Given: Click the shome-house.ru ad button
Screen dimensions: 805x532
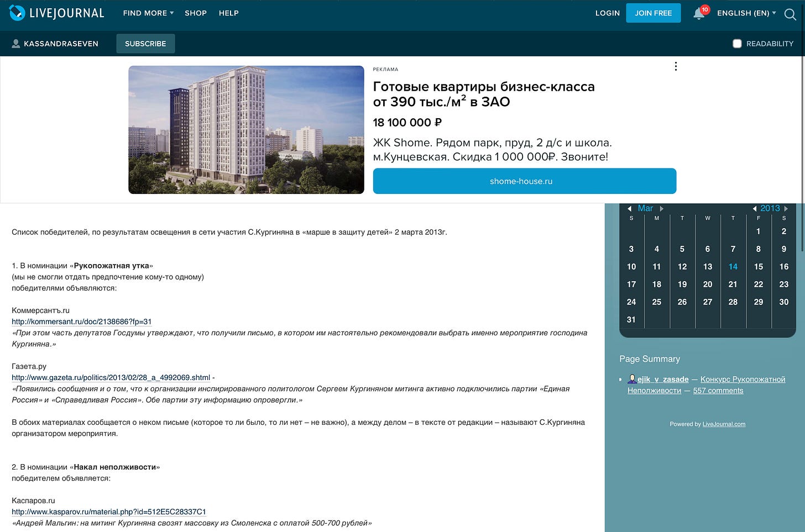Looking at the screenshot, I should pos(525,181).
